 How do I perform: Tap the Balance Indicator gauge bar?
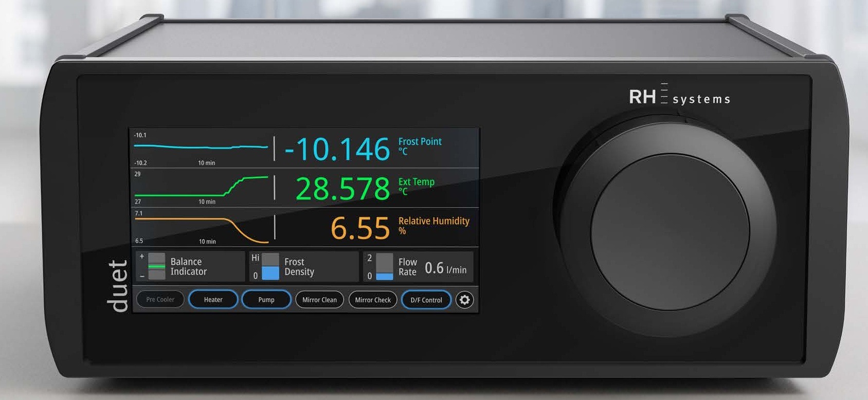pyautogui.click(x=156, y=266)
